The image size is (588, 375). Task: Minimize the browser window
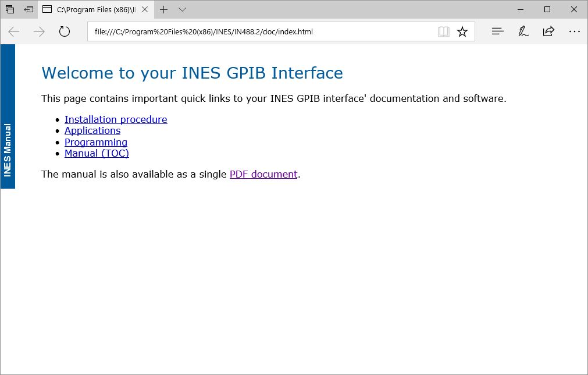pos(521,9)
